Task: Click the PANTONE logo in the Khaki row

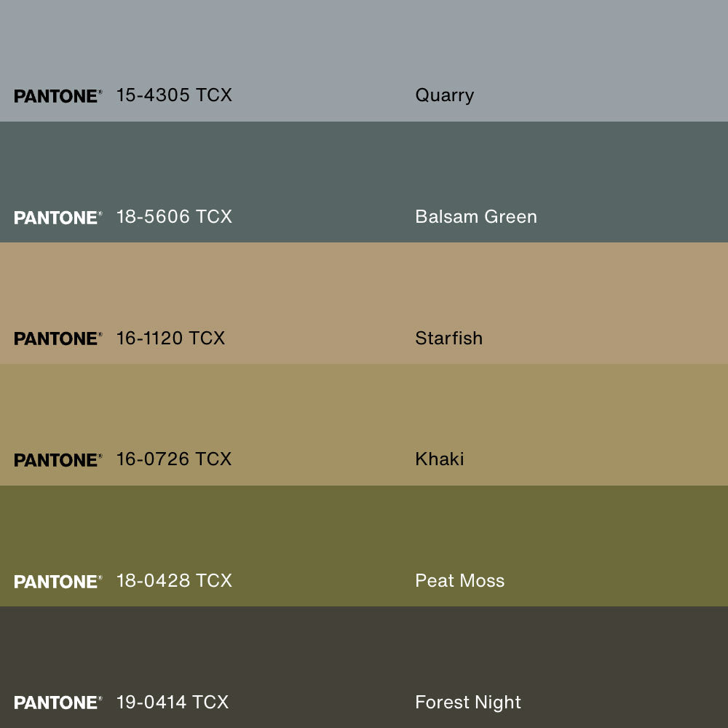Action: (x=58, y=460)
